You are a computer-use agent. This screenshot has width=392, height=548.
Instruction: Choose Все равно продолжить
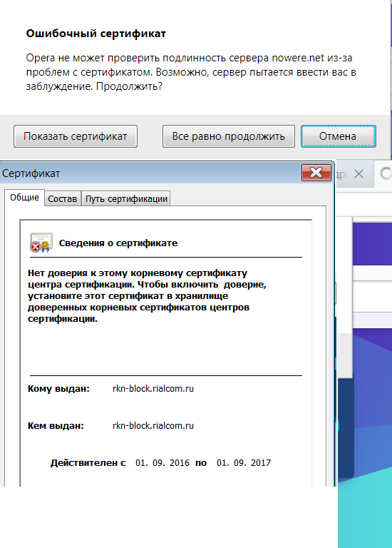click(x=229, y=136)
